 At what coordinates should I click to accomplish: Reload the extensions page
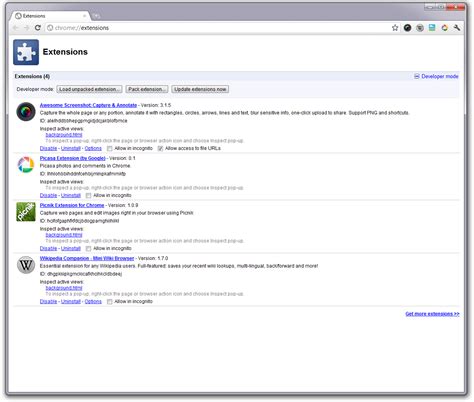pos(38,28)
